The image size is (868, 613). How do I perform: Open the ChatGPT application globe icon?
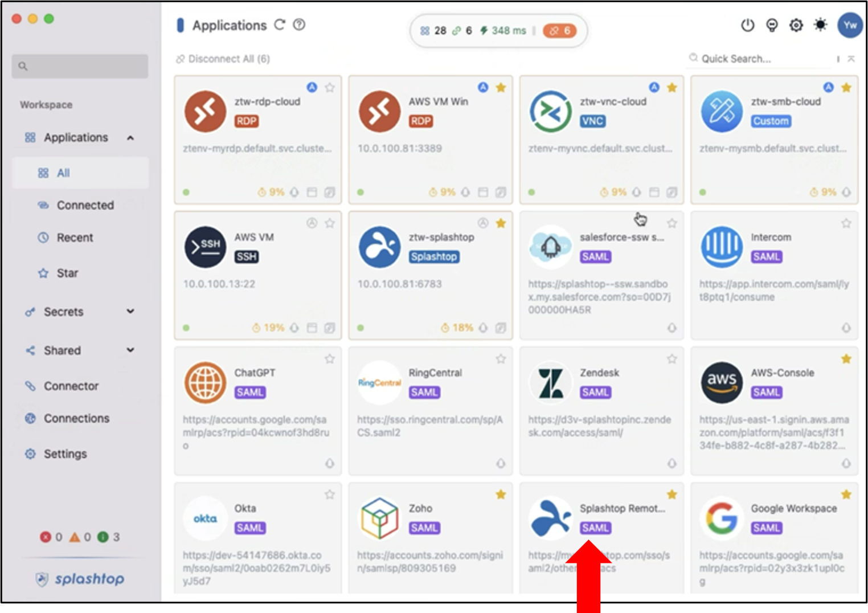click(x=205, y=382)
